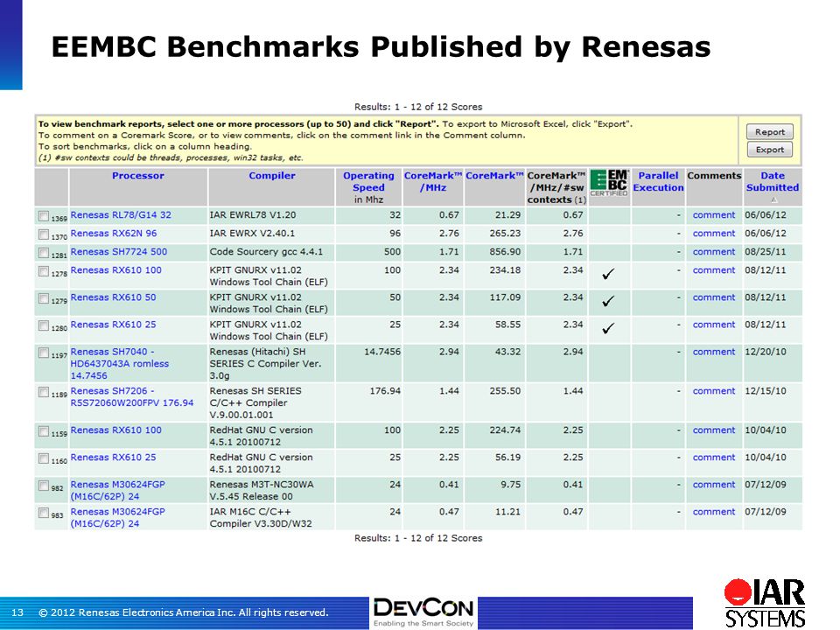Sort by the Compiler column heading

[x=271, y=176]
